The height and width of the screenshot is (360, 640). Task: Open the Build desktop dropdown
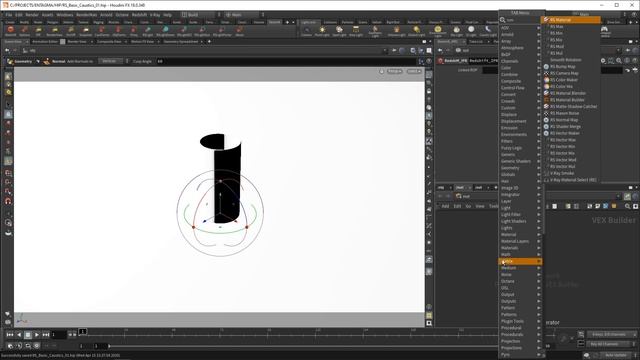tap(201, 15)
